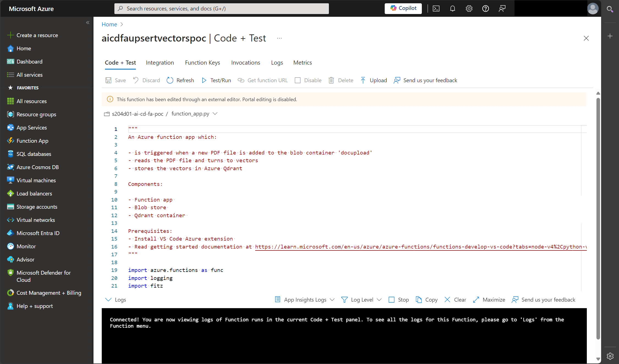619x364 pixels.
Task: Open portal settings gear icon
Action: coord(469,9)
